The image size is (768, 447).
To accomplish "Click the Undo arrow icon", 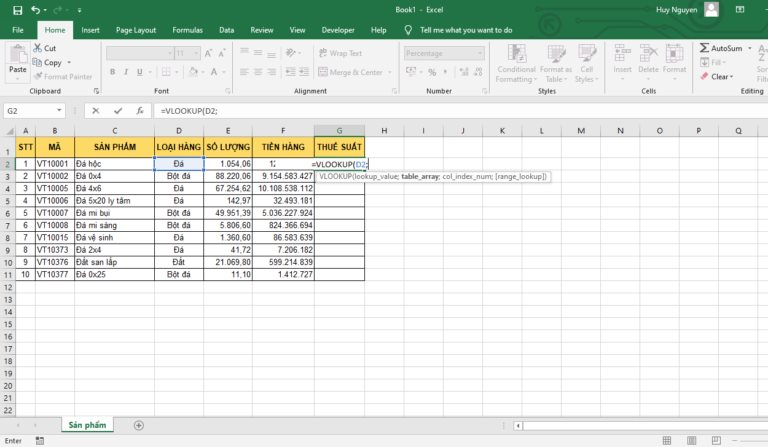I will point(36,9).
